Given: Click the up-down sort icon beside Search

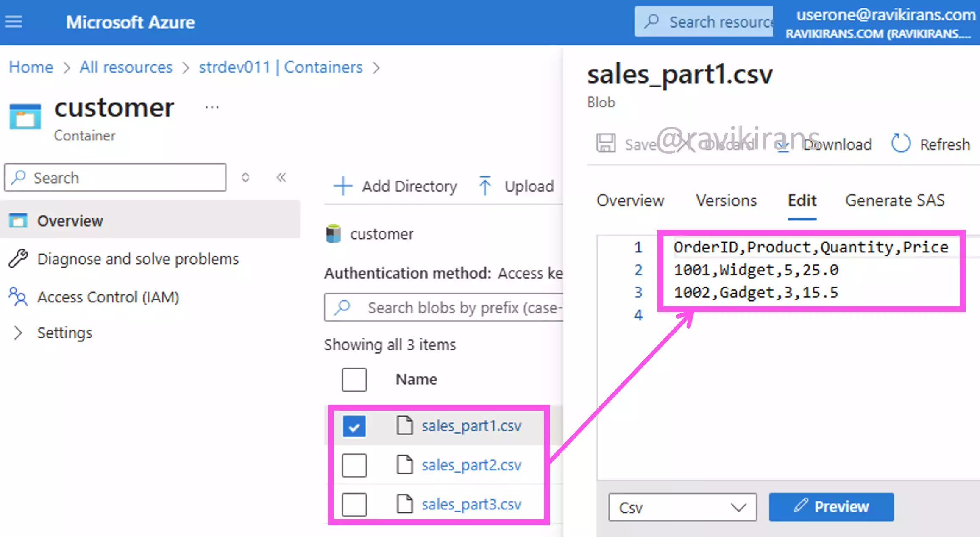Looking at the screenshot, I should [x=245, y=177].
